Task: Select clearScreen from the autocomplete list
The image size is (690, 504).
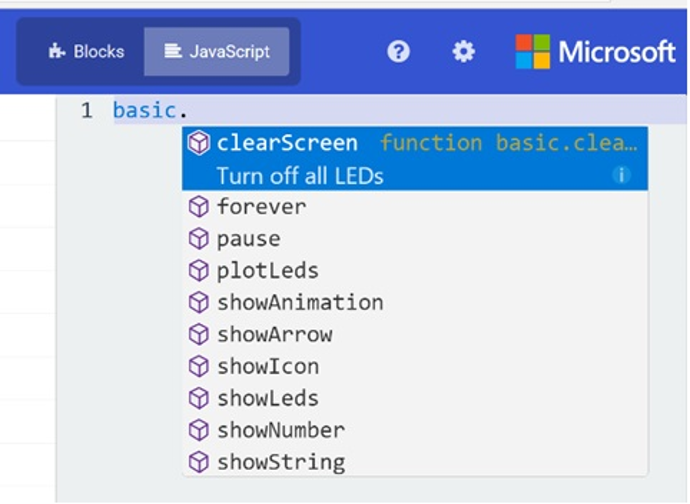Action: (287, 143)
